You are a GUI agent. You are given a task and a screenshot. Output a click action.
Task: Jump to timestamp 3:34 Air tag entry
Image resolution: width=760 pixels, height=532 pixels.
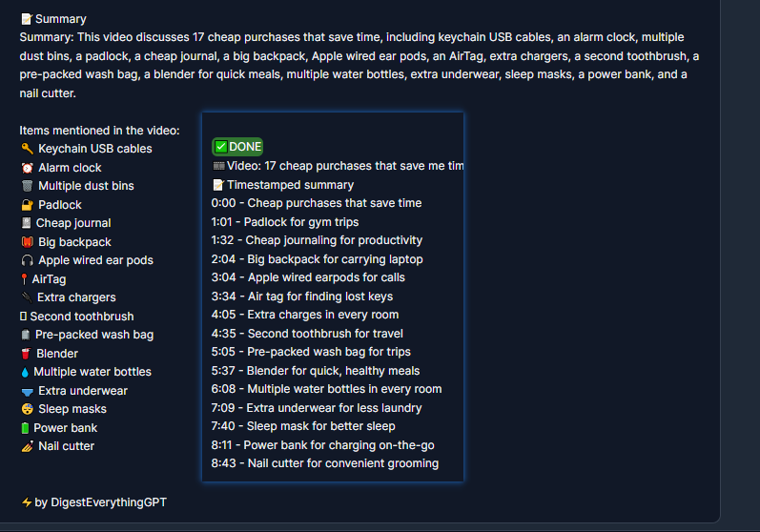pos(302,297)
